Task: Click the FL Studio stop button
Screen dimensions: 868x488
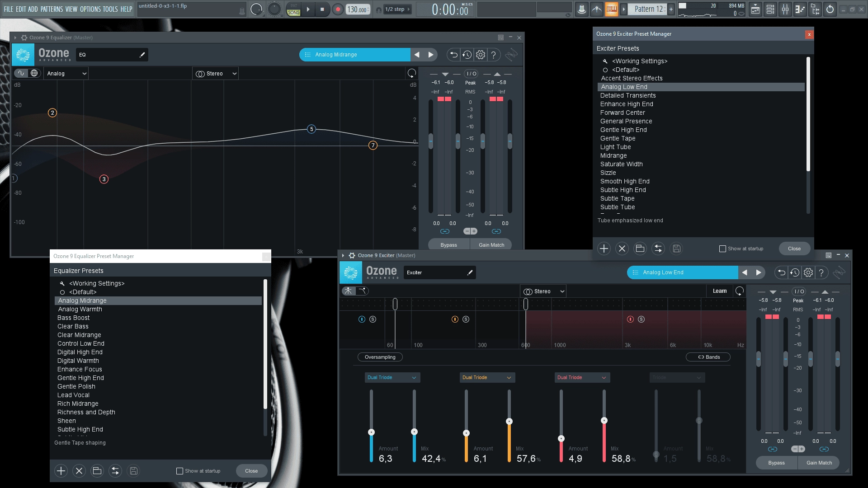Action: click(322, 9)
